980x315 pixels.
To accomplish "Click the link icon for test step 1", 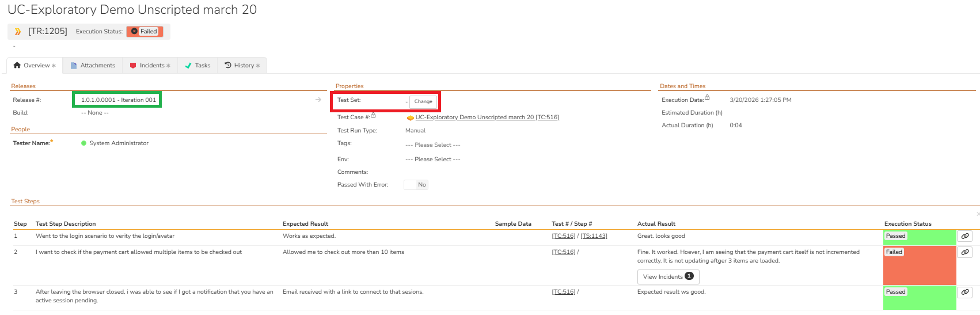I will [965, 236].
